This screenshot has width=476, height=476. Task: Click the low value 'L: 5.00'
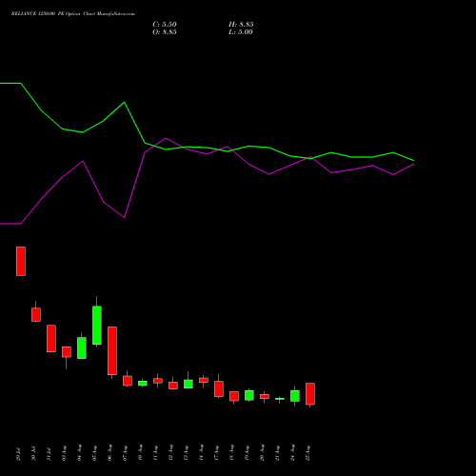point(241,32)
